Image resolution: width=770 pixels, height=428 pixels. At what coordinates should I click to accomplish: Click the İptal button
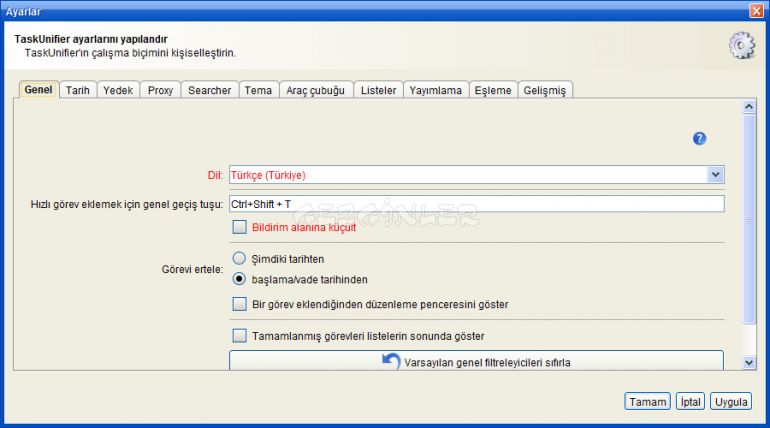coord(690,401)
